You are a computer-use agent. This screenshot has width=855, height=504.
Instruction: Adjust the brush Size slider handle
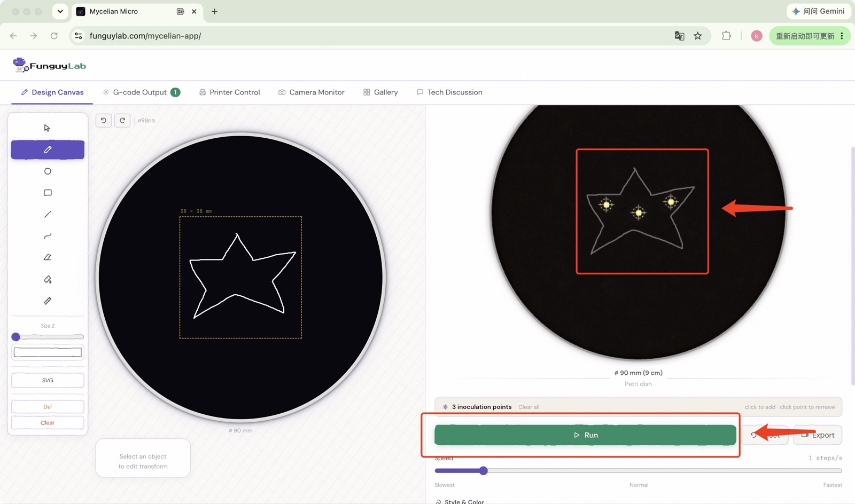click(x=16, y=337)
